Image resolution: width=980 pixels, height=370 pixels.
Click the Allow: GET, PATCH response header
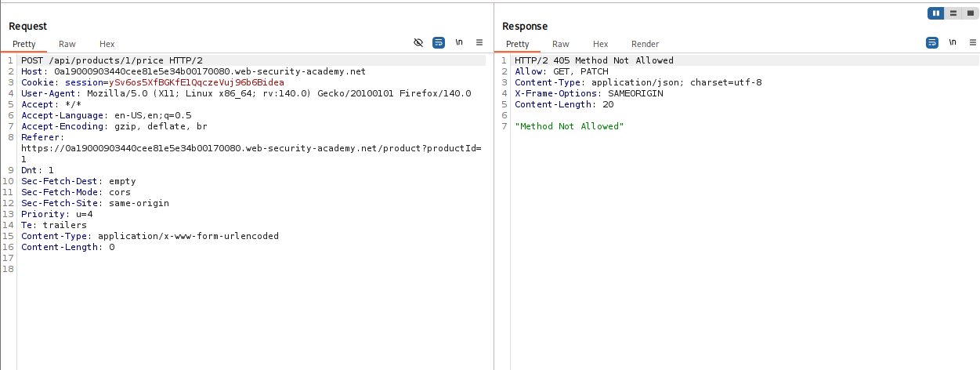tap(561, 71)
